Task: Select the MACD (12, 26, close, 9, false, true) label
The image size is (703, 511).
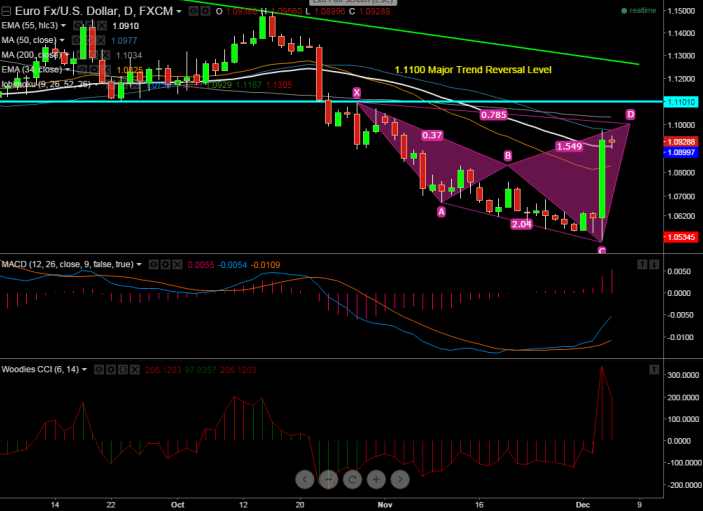Action: (x=67, y=264)
